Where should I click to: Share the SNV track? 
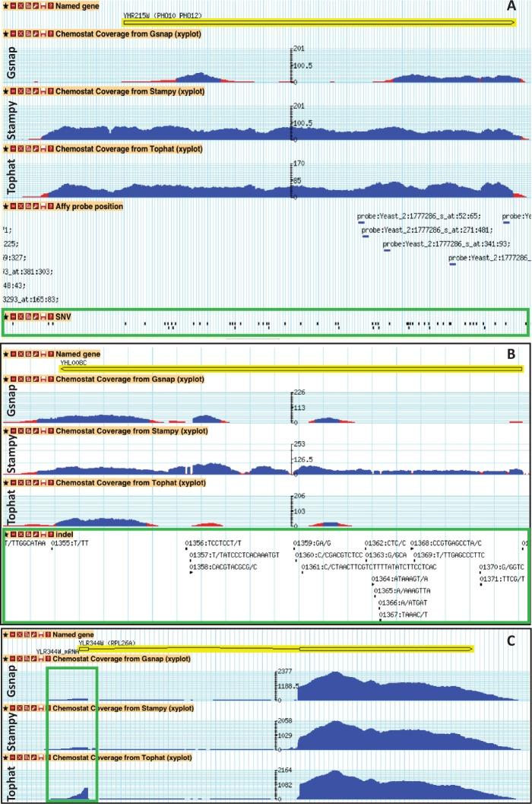coord(30,316)
